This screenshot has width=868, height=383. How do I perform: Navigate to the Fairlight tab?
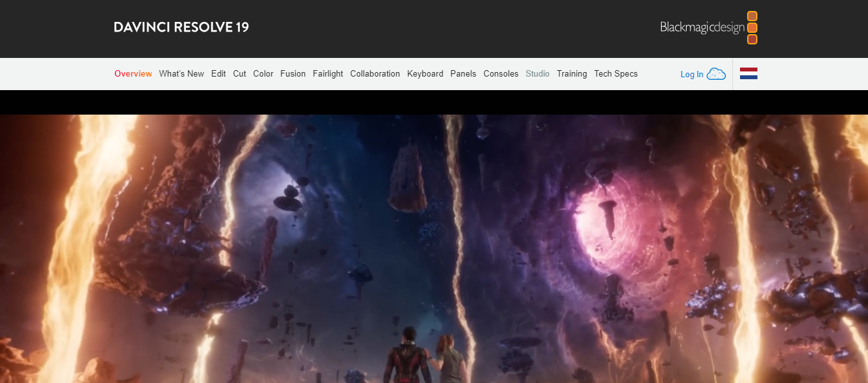328,74
